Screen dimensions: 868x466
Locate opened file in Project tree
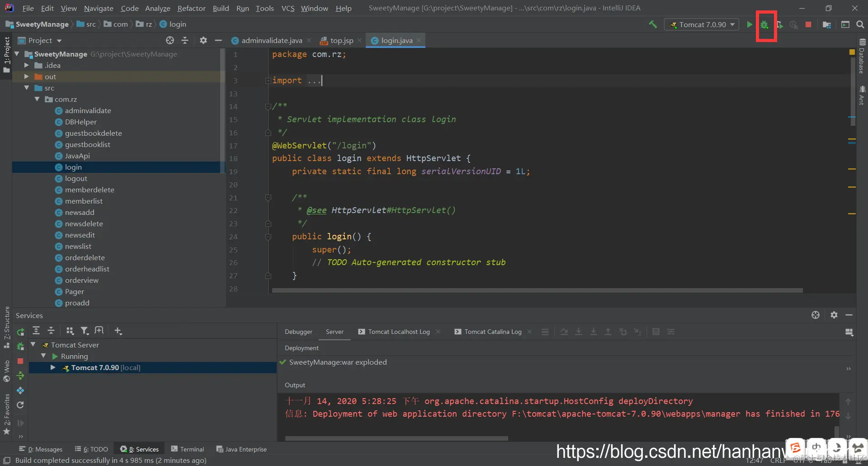point(170,40)
